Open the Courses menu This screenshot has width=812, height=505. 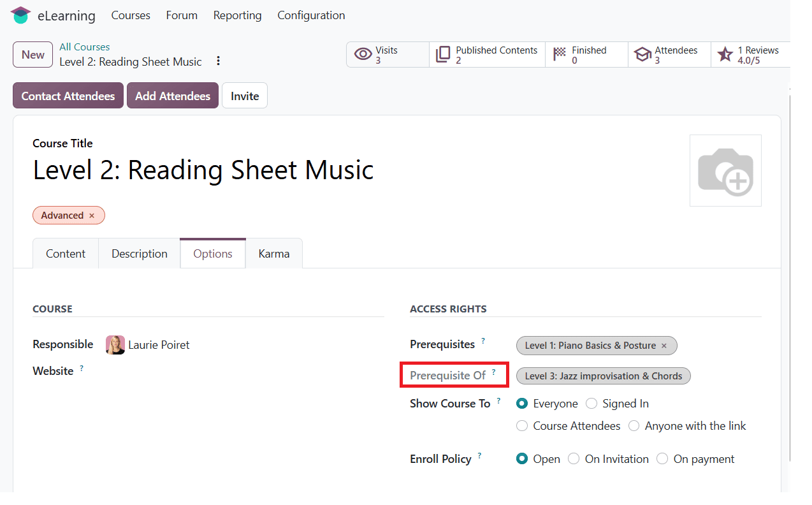coord(131,15)
